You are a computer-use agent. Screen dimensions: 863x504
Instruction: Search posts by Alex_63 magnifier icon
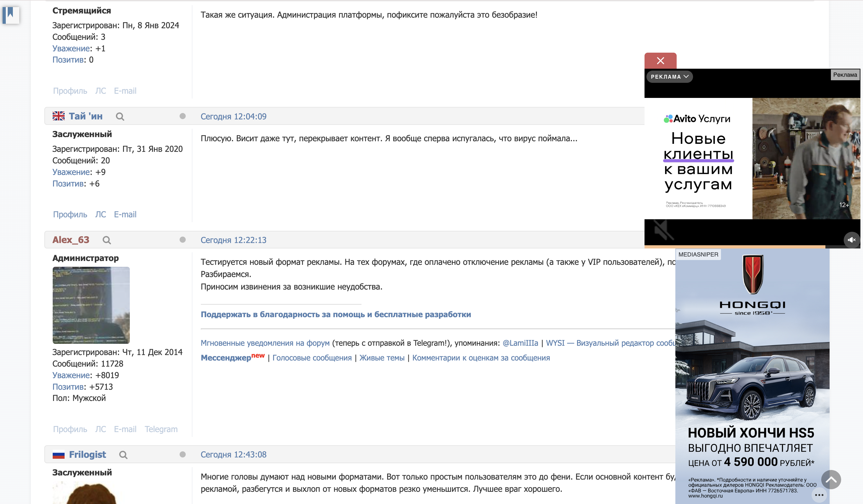point(107,240)
